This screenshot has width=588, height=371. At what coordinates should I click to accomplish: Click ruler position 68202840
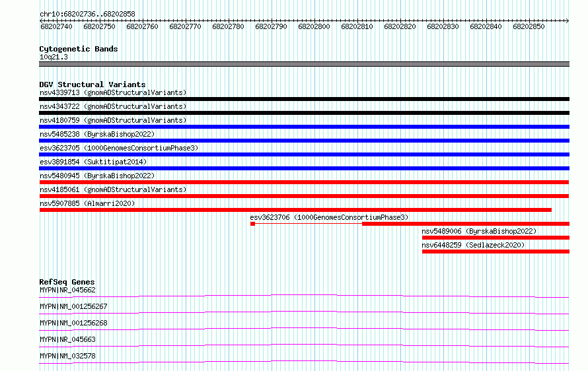point(486,26)
